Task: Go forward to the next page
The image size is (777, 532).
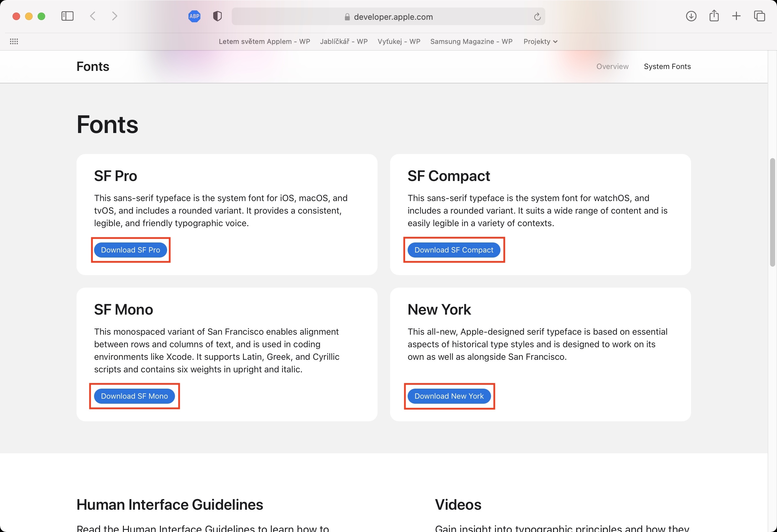Action: click(114, 16)
